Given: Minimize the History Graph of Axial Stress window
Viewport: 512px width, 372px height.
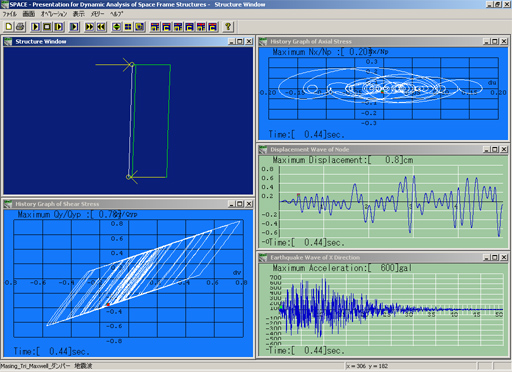Looking at the screenshot, I should pyautogui.click(x=487, y=42).
